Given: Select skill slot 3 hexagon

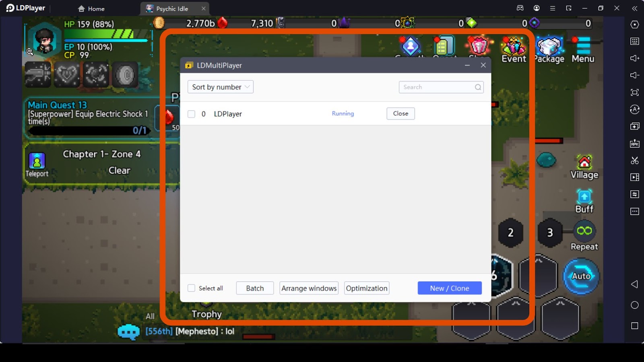Looking at the screenshot, I should point(550,232).
